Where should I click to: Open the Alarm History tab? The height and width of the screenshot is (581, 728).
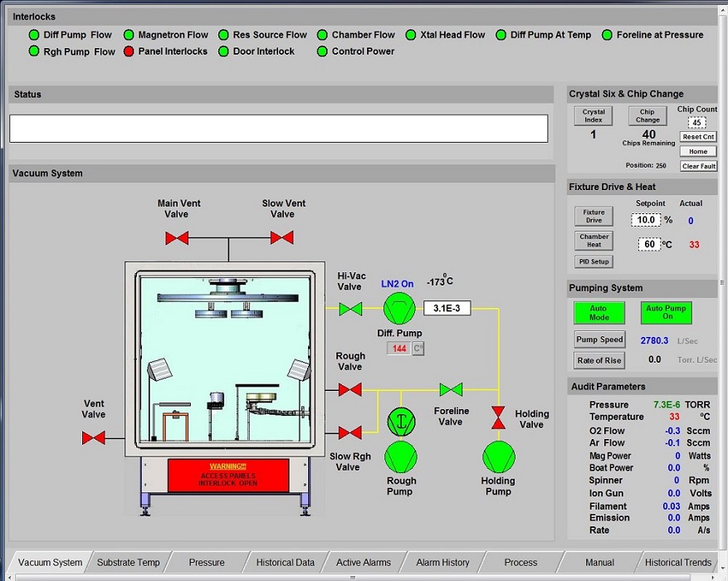[442, 562]
